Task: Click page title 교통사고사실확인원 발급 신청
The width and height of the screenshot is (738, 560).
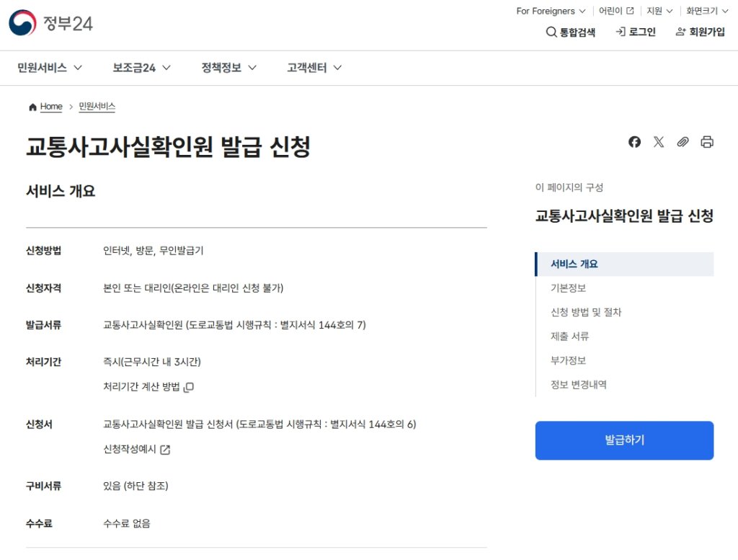Action: tap(168, 146)
